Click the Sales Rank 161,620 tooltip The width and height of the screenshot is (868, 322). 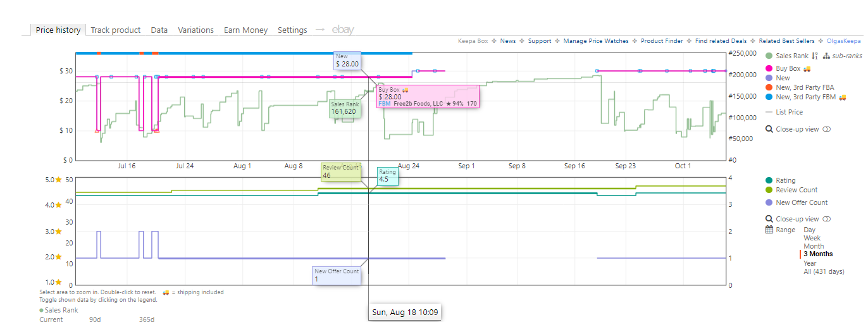click(x=345, y=108)
